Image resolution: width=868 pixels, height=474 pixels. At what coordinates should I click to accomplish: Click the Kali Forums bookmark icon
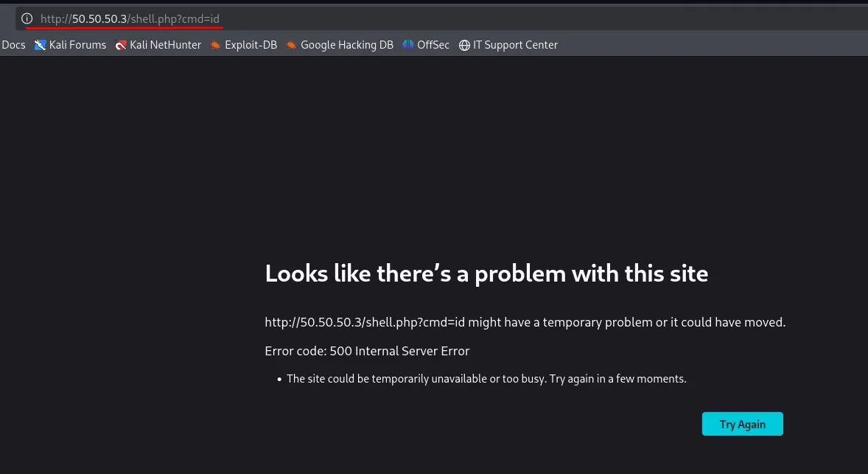[x=40, y=45]
